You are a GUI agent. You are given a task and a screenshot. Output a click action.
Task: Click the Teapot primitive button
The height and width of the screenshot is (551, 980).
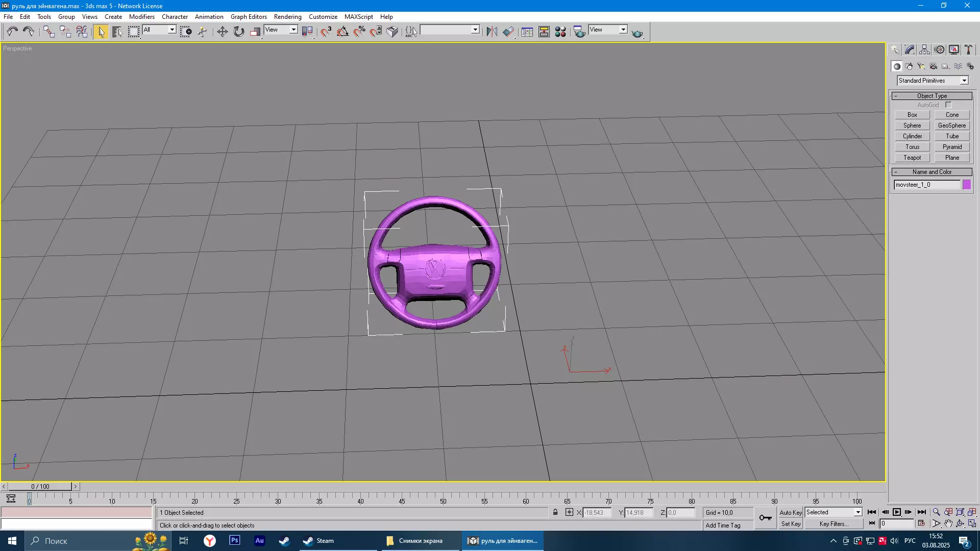coord(912,158)
